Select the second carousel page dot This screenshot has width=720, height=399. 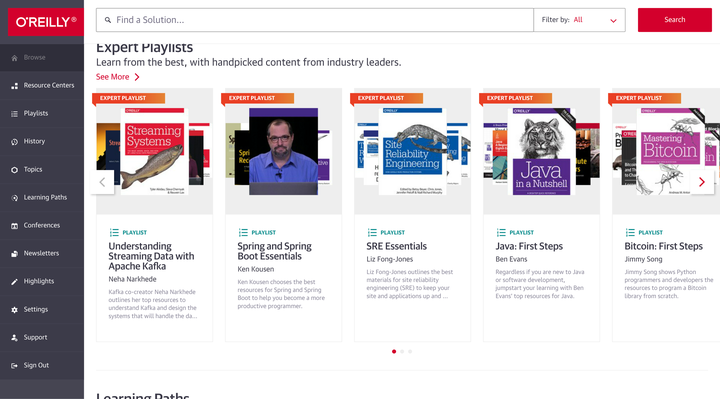[402, 352]
